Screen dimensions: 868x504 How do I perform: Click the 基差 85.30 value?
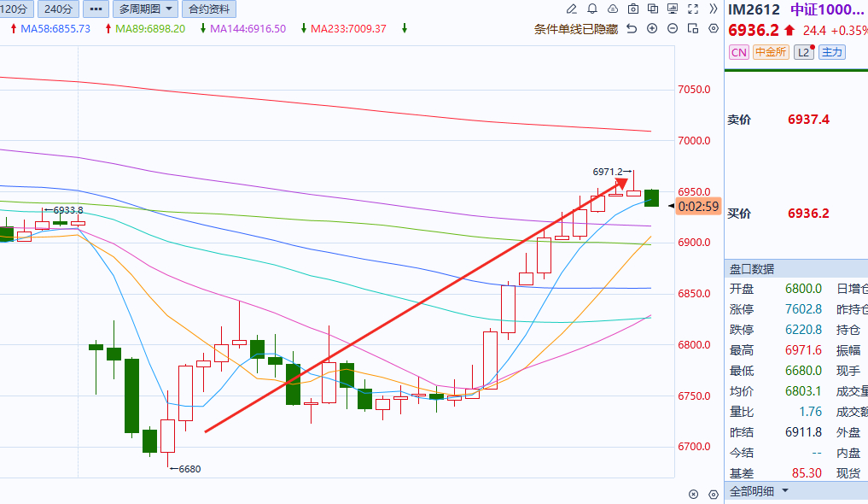[807, 473]
